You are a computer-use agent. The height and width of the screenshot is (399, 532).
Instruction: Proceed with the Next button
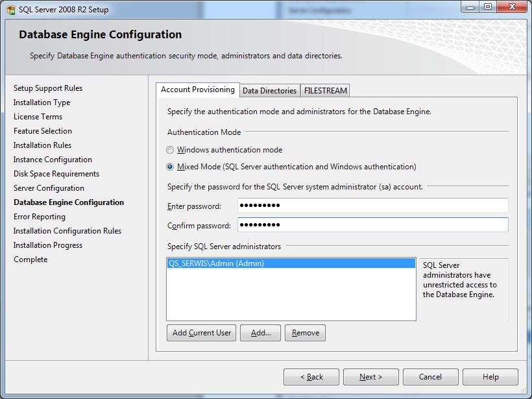point(371,377)
